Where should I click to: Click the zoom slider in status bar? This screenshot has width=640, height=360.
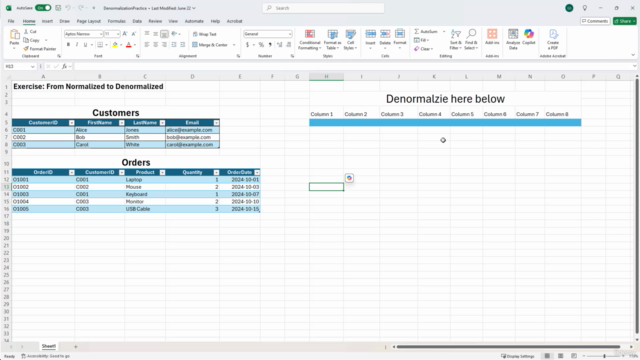(604, 356)
